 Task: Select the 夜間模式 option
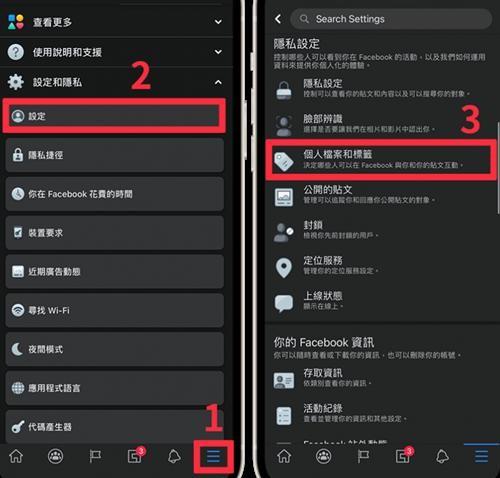coord(114,349)
